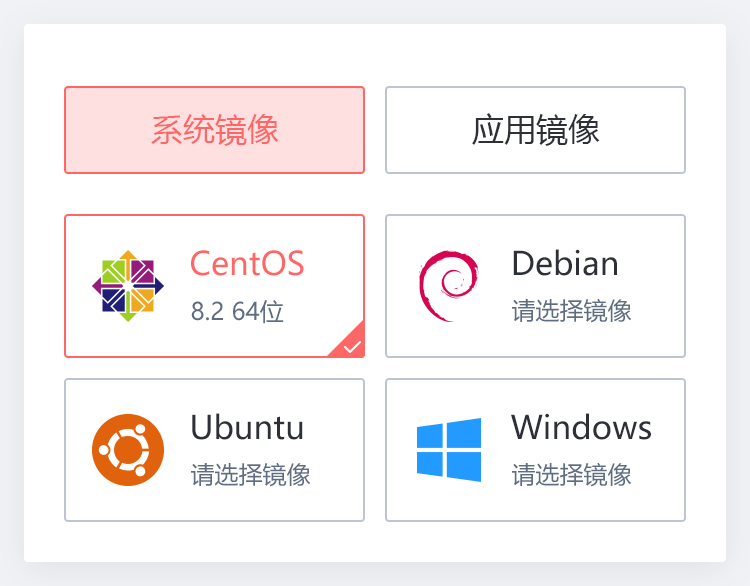Click the Ubuntu title text
Screen dimensions: 750x586
pyautogui.click(x=247, y=427)
